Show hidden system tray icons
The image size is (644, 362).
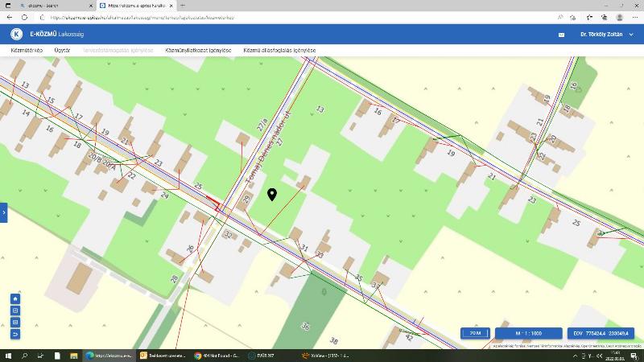(575, 356)
